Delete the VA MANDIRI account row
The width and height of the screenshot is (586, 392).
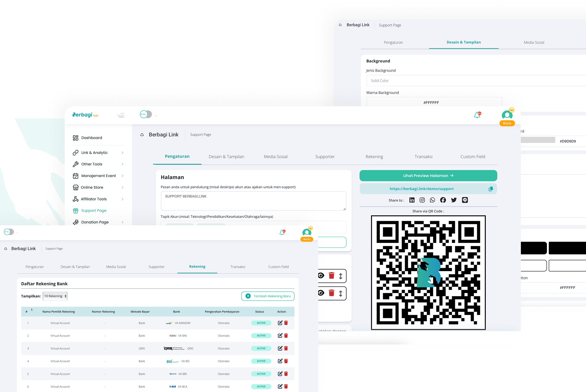pos(286,323)
